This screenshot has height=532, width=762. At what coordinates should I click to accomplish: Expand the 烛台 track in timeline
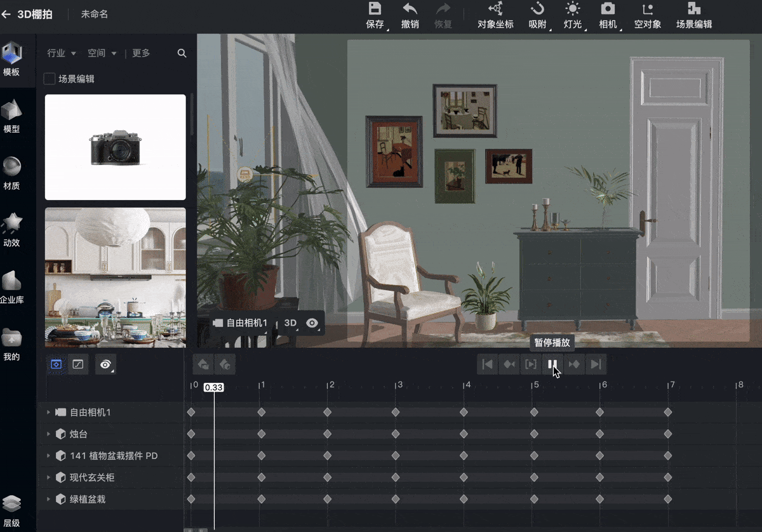(48, 434)
